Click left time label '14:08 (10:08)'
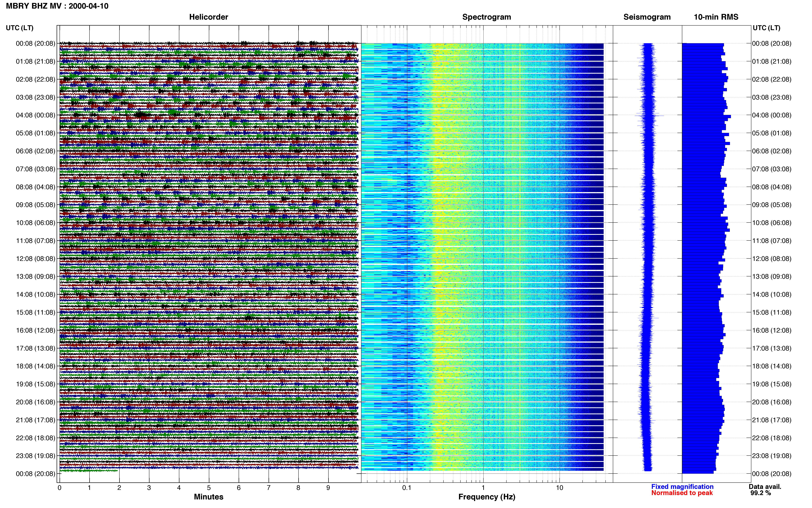812x508 pixels. coord(36,294)
